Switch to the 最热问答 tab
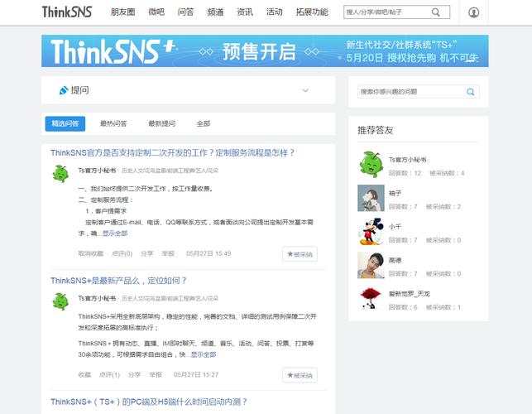 [113, 123]
